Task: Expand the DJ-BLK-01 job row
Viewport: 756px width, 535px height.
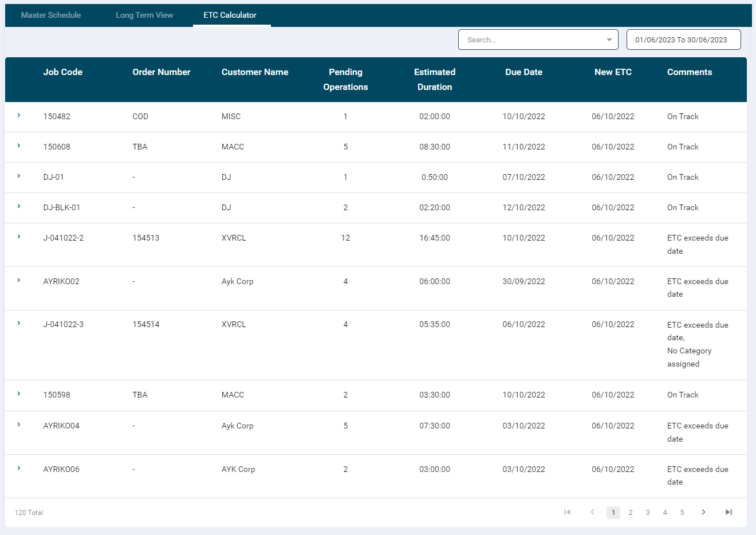Action: [19, 207]
